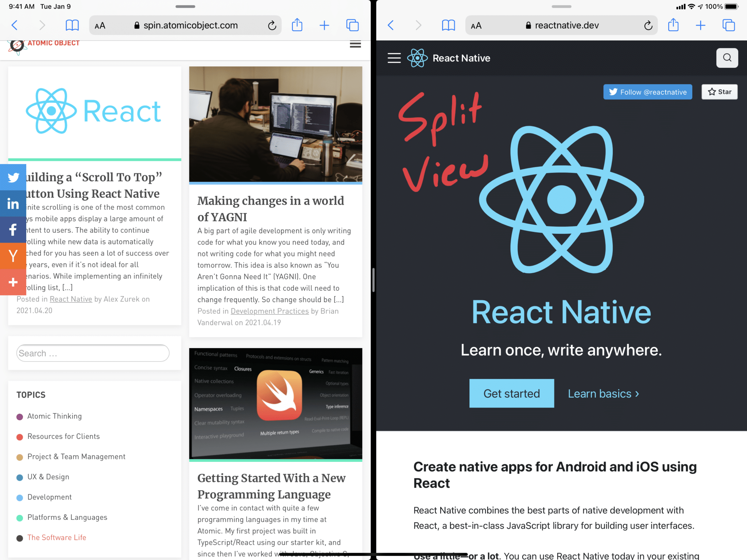The width and height of the screenshot is (747, 560).
Task: Open Platforms & Languages topic
Action: (x=67, y=517)
